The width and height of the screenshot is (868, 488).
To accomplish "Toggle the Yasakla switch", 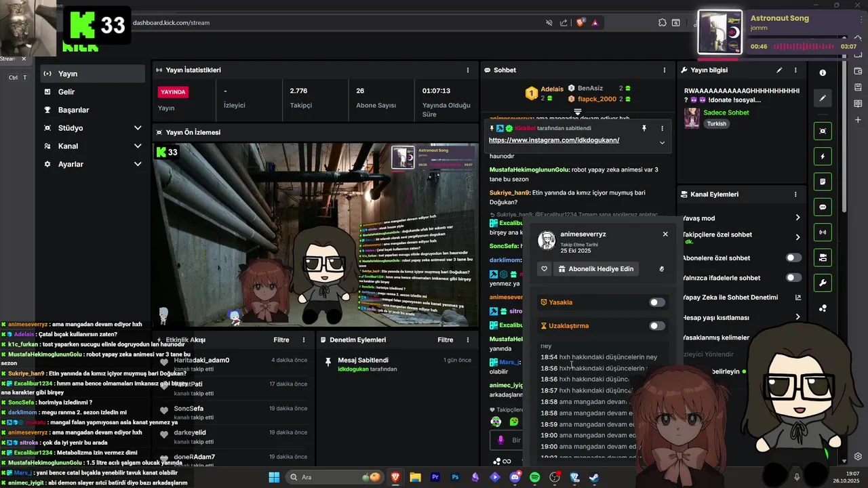I will [657, 302].
